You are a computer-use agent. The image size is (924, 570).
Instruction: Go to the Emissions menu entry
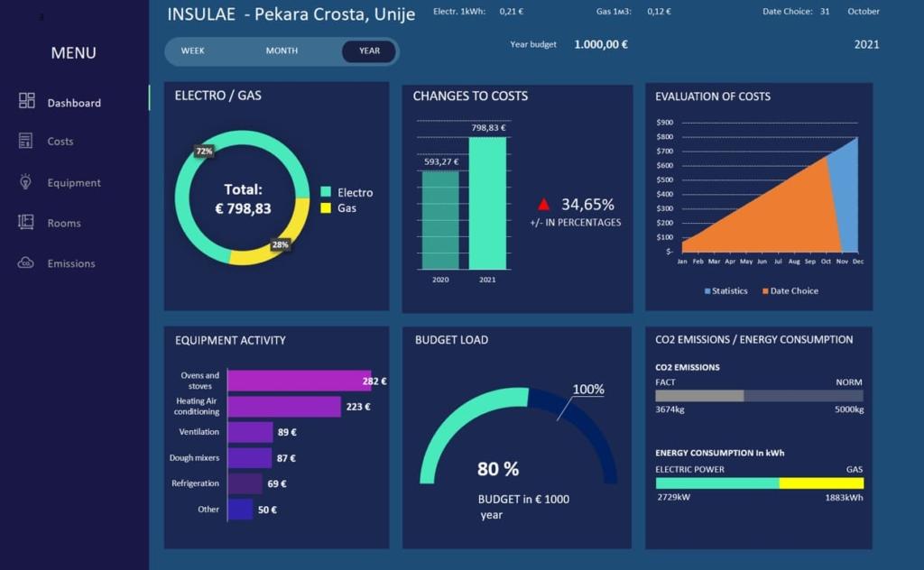click(x=71, y=263)
